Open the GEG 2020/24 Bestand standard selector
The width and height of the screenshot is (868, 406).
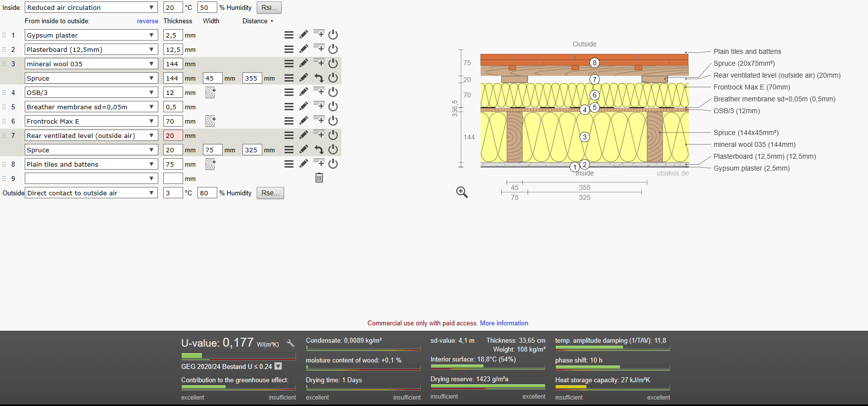point(278,366)
